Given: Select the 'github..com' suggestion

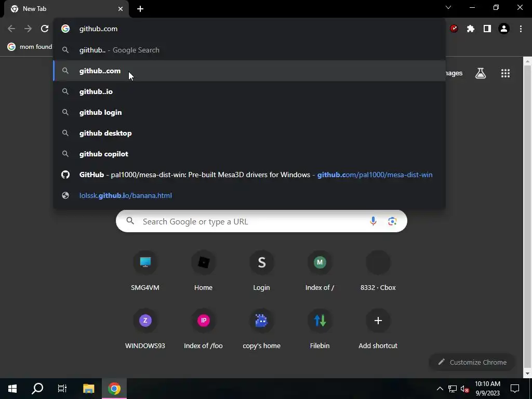Looking at the screenshot, I should (249, 71).
